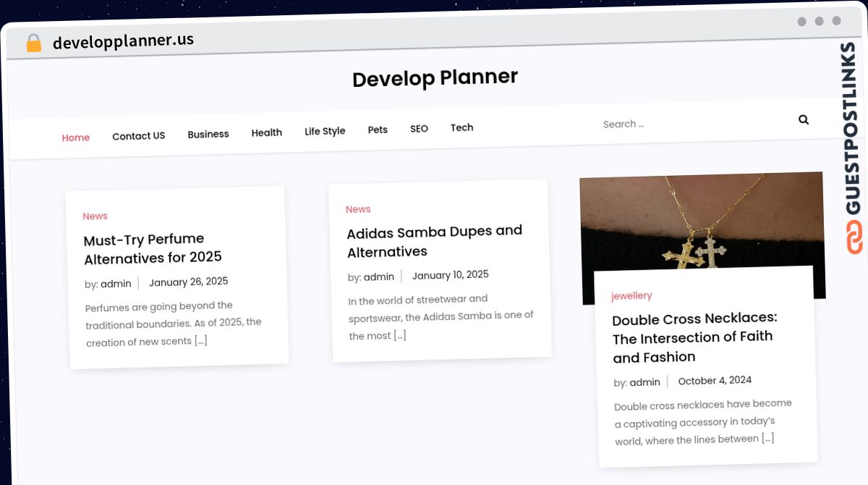Click admin author on Adidas Samba post
This screenshot has height=485, width=868.
tap(379, 277)
